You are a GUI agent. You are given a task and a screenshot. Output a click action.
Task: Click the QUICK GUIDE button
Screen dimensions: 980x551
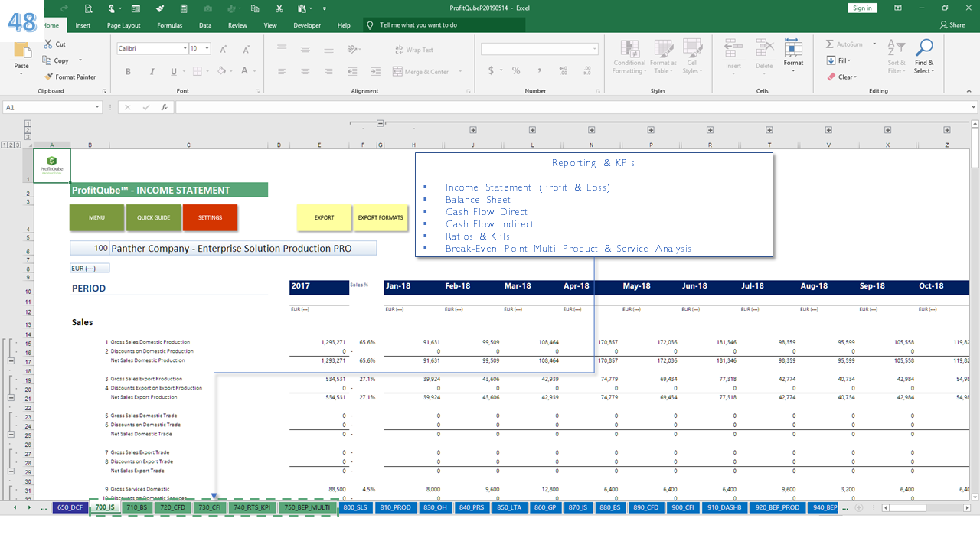click(x=153, y=217)
